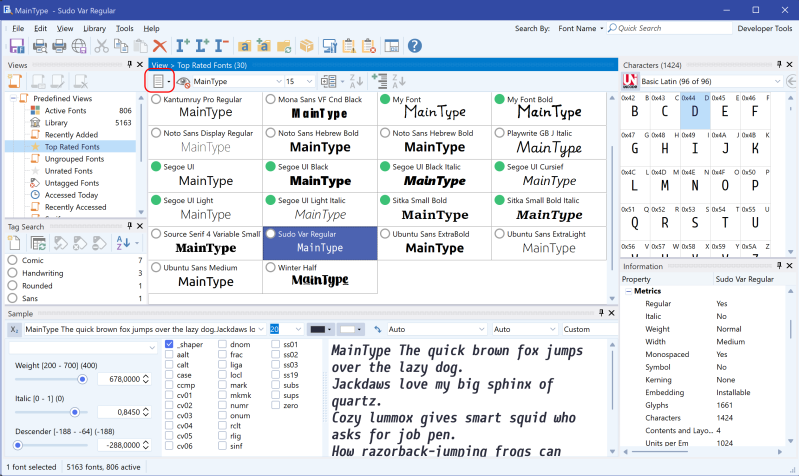Viewport: 800px width, 476px height.
Task: Toggle the _shaper feature checkbox
Action: pos(170,345)
